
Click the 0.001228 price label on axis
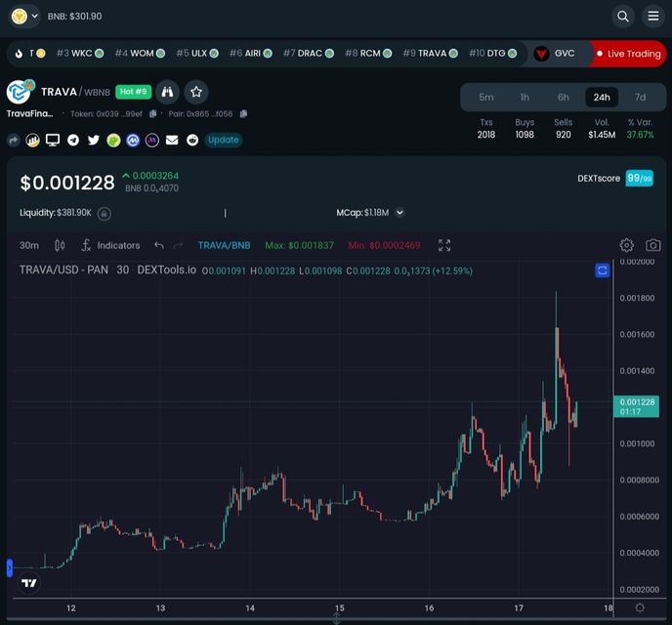[637, 406]
